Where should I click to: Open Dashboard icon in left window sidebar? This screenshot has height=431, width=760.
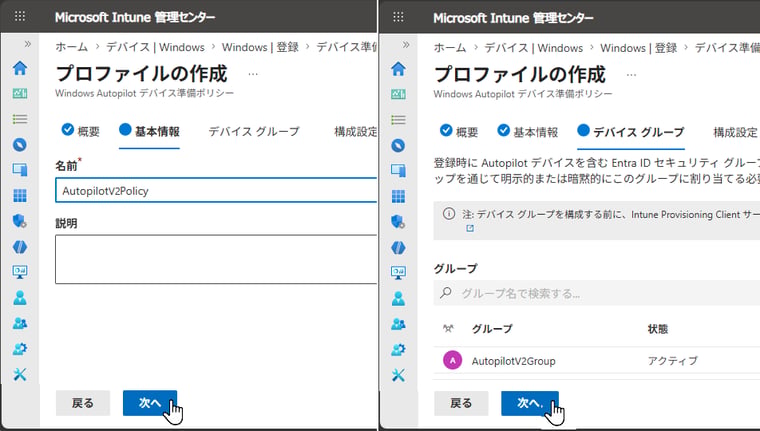(x=20, y=93)
